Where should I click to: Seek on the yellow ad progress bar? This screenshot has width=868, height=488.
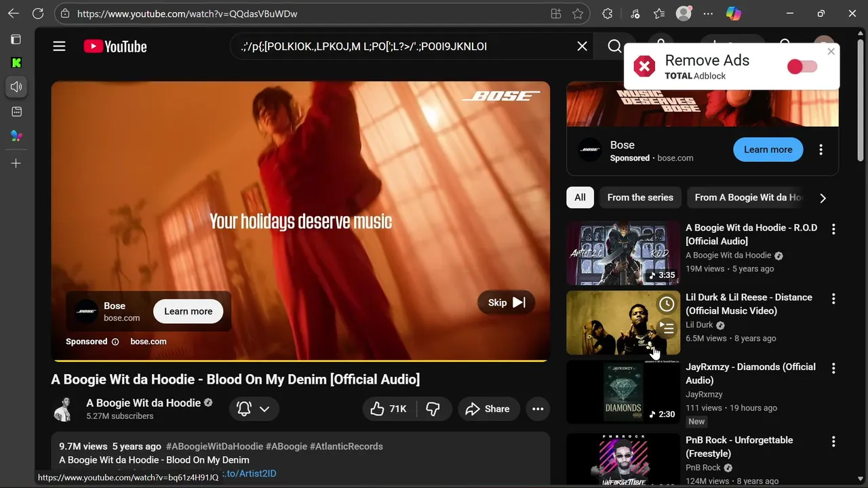(300, 361)
